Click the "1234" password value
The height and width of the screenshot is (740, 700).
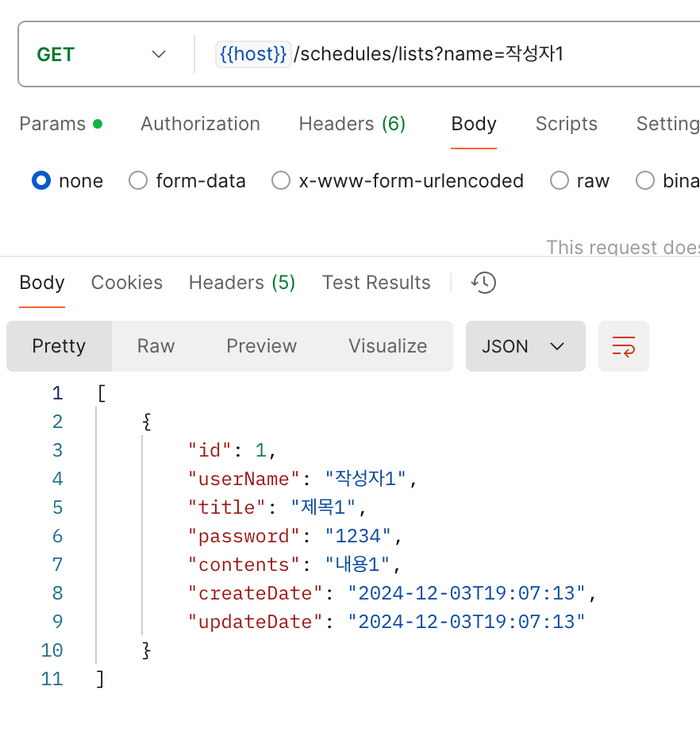[x=358, y=537]
